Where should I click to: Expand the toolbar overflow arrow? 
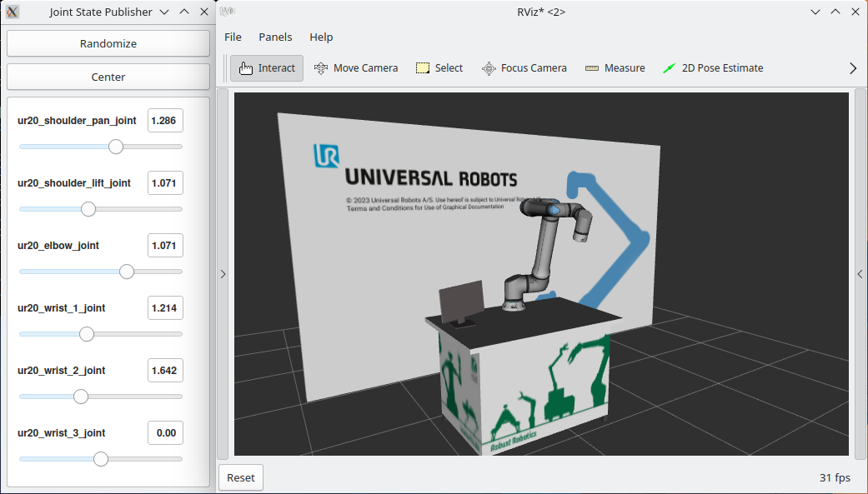(x=852, y=68)
